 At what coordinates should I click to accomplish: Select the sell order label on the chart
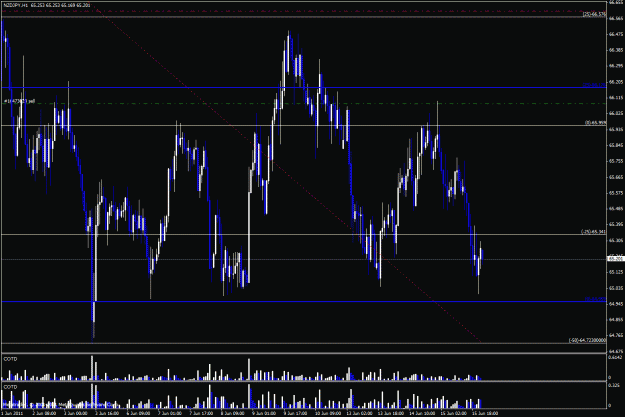[x=19, y=101]
